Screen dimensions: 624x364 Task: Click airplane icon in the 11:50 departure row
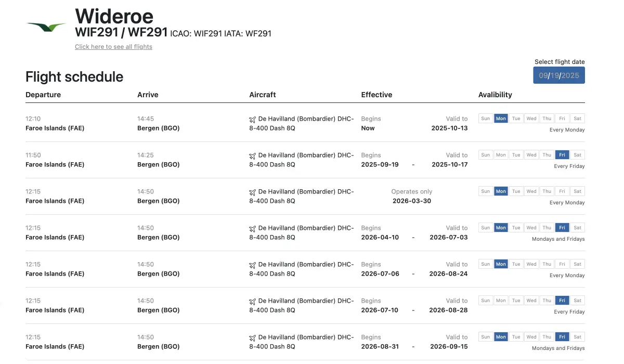pyautogui.click(x=253, y=156)
